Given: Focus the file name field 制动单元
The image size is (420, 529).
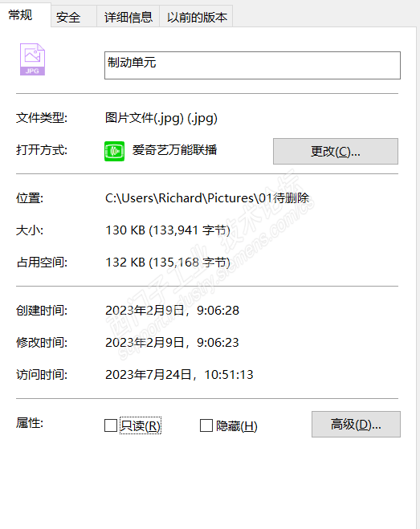Looking at the screenshot, I should [x=252, y=66].
